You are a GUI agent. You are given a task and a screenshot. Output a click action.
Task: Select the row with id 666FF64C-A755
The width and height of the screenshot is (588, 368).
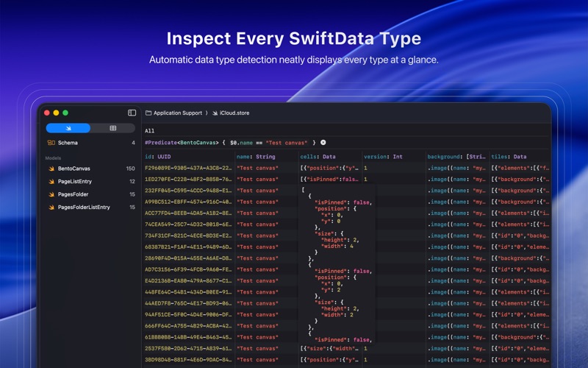pyautogui.click(x=345, y=325)
